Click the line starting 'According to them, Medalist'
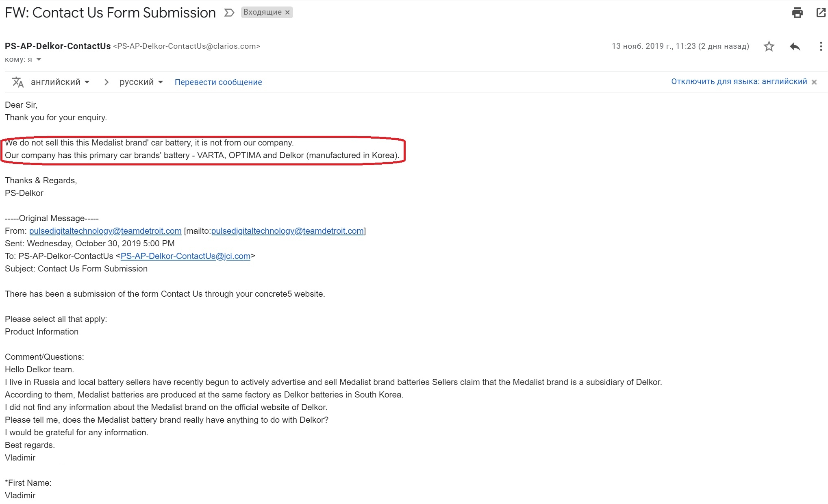Viewport: 828px width, 504px height. (204, 395)
